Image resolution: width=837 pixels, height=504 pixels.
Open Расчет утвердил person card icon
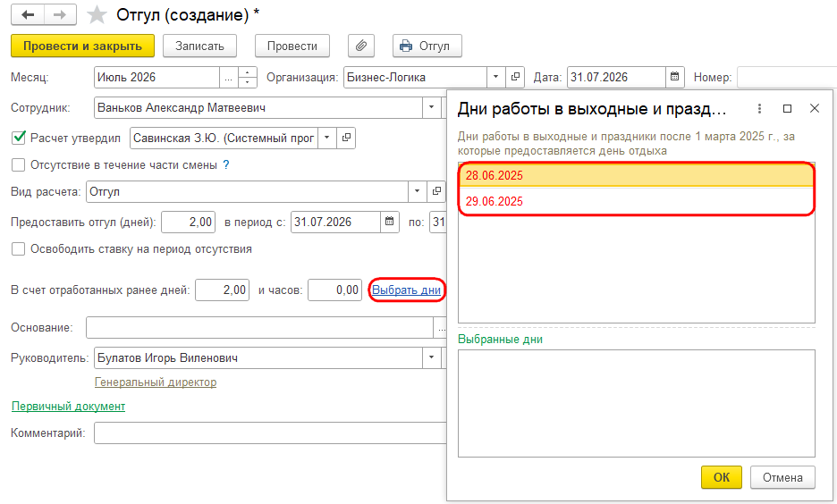[346, 138]
